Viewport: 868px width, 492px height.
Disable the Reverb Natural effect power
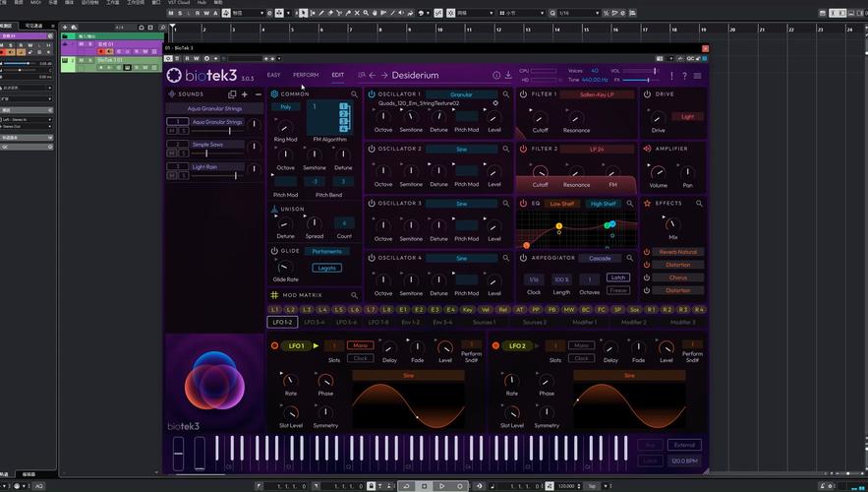tap(647, 252)
